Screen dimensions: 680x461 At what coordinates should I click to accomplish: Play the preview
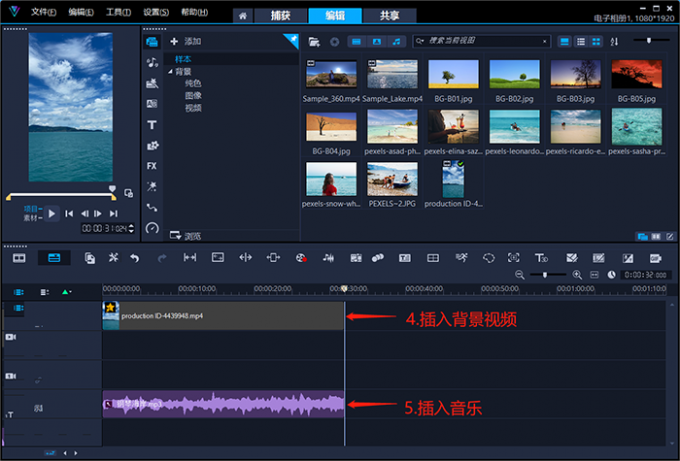(52, 213)
